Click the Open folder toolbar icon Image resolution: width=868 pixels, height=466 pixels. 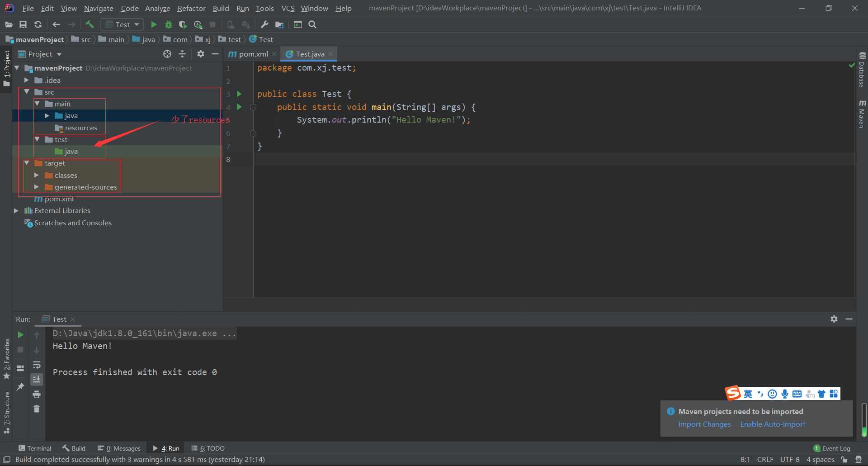point(9,24)
